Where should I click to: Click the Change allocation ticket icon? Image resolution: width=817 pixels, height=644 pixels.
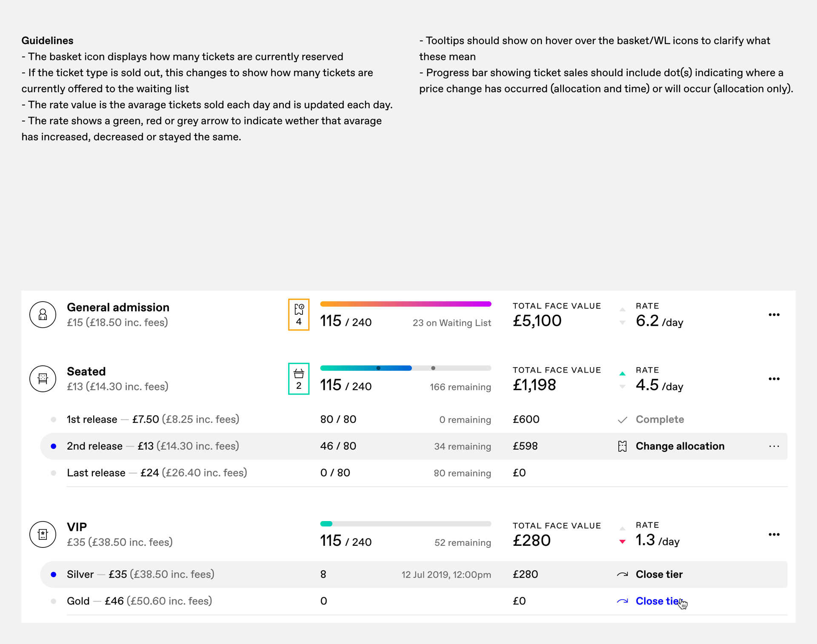[x=622, y=446]
